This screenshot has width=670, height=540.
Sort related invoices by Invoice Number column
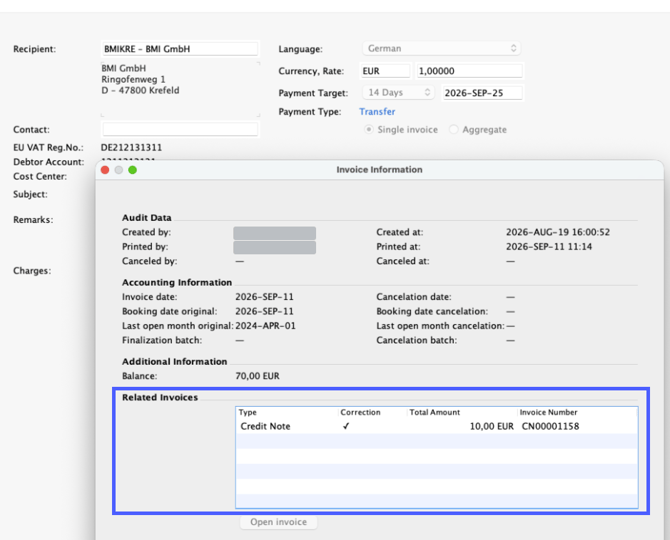(578, 412)
